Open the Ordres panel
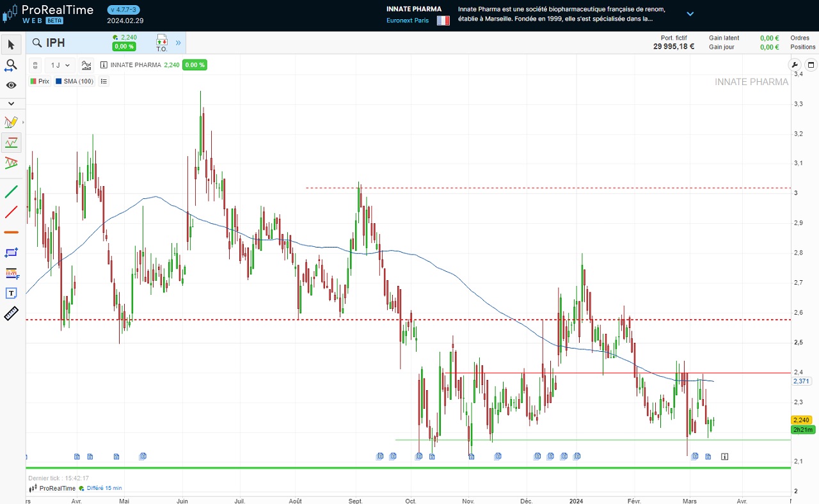The height and width of the screenshot is (504, 819). tap(800, 38)
